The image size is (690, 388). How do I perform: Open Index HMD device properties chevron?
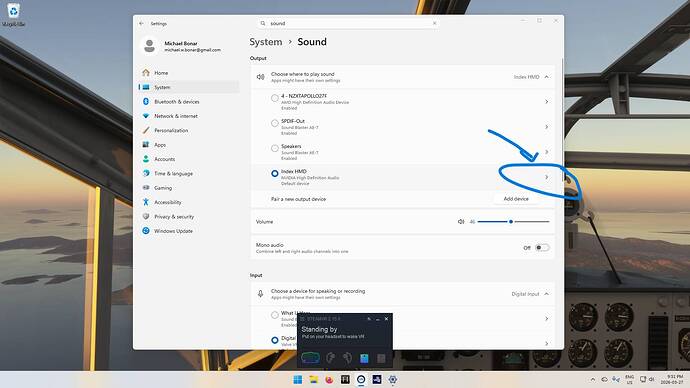coord(547,177)
